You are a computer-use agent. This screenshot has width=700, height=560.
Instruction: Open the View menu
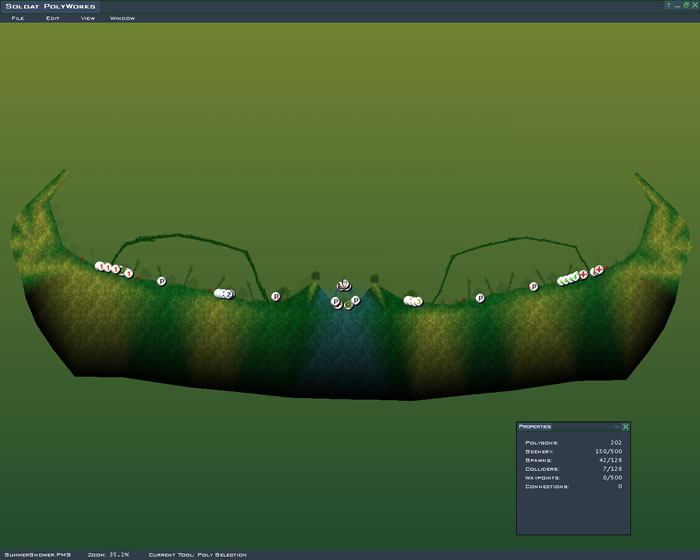point(88,18)
